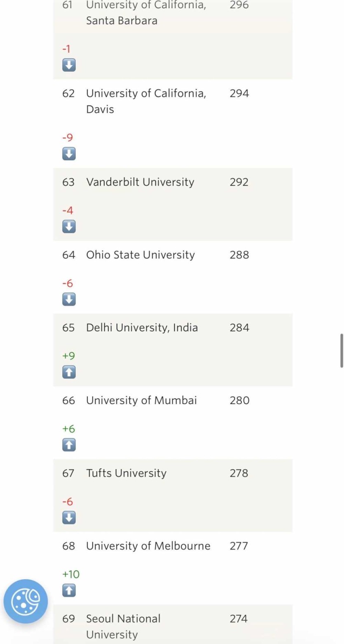The image size is (344, 644).
Task: Click the page scrollbar thumb
Action: [x=341, y=350]
